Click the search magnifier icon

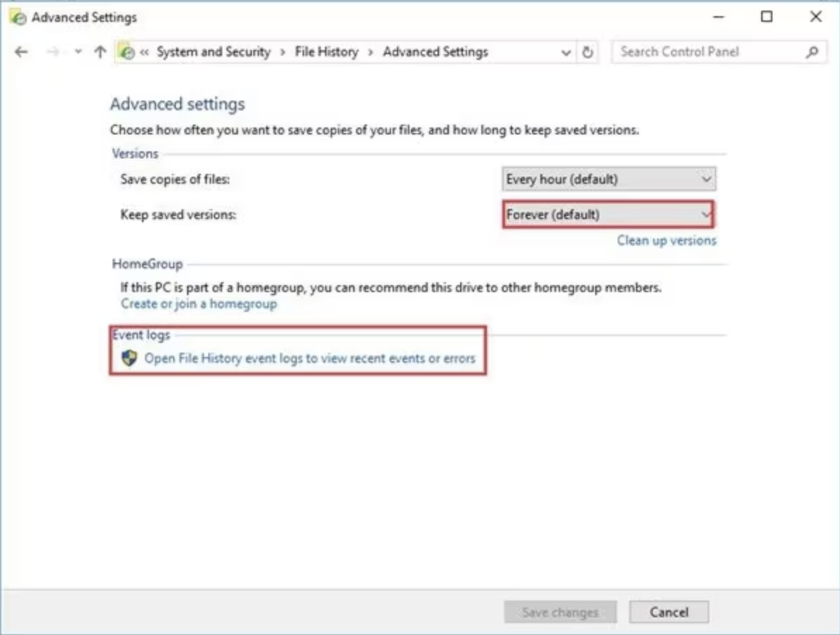pyautogui.click(x=812, y=52)
